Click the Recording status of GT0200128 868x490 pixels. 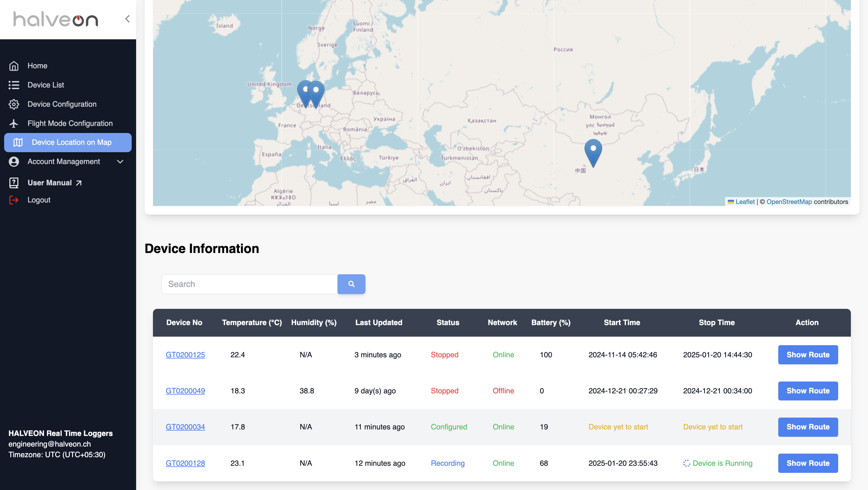coord(448,463)
